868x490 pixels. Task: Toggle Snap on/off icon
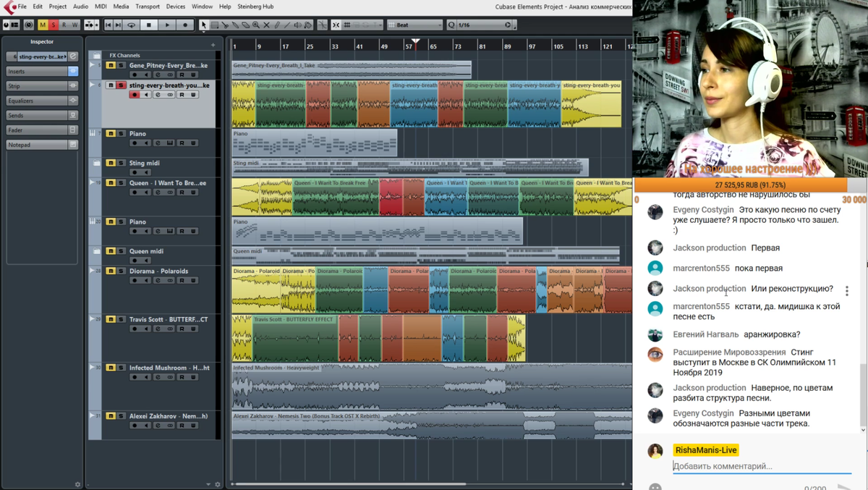pyautogui.click(x=336, y=25)
